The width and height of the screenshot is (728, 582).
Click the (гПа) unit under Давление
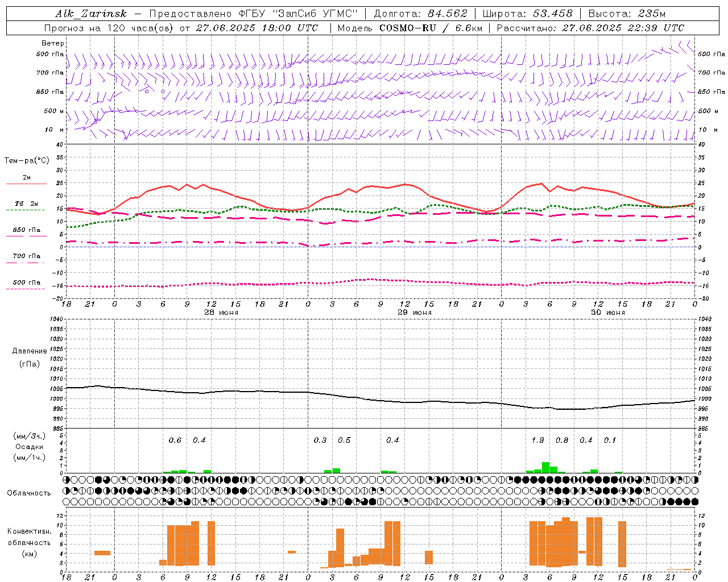[x=30, y=364]
